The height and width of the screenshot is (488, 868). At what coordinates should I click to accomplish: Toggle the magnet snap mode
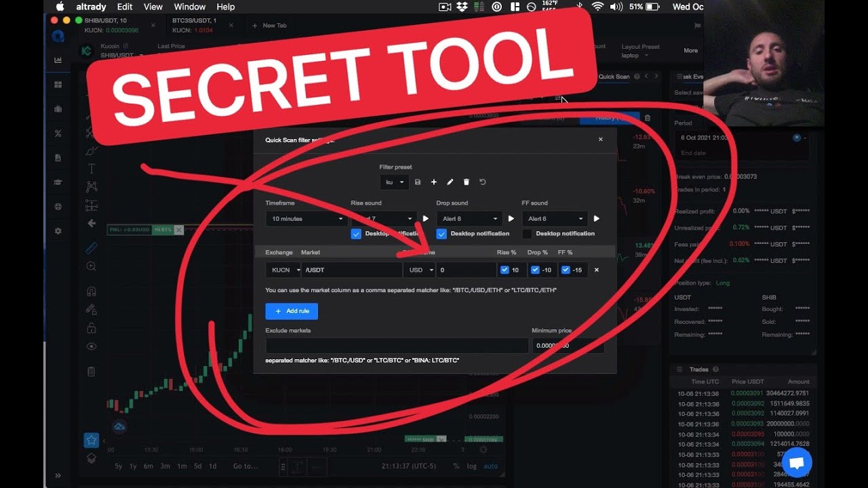pos(92,291)
